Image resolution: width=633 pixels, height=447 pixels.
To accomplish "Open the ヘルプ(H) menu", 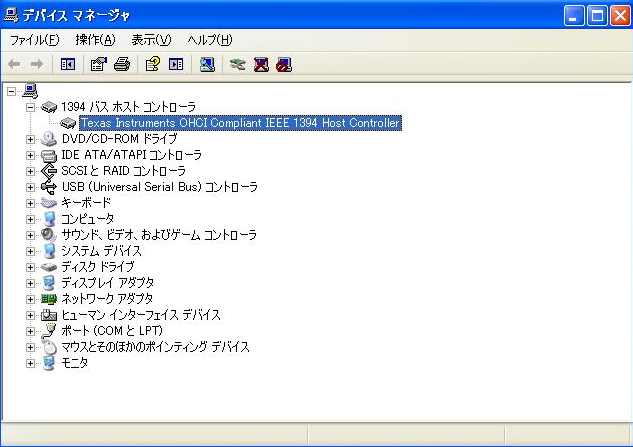I will point(210,40).
